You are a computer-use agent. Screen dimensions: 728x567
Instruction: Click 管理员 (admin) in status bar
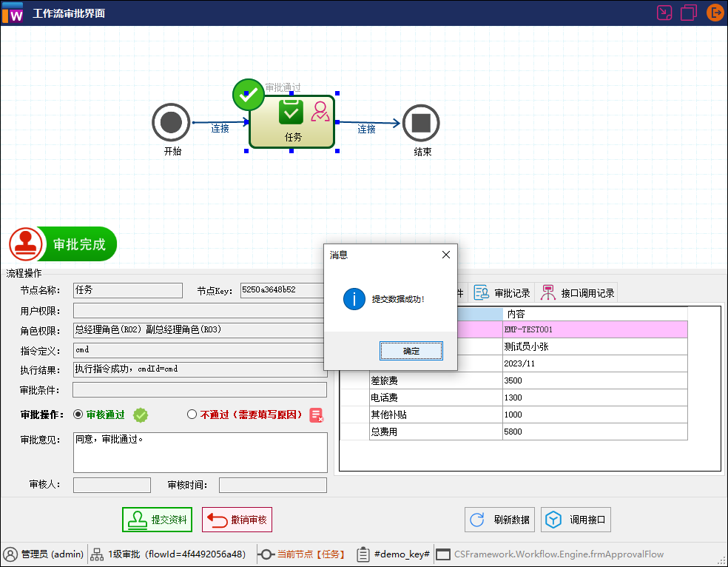click(x=53, y=554)
